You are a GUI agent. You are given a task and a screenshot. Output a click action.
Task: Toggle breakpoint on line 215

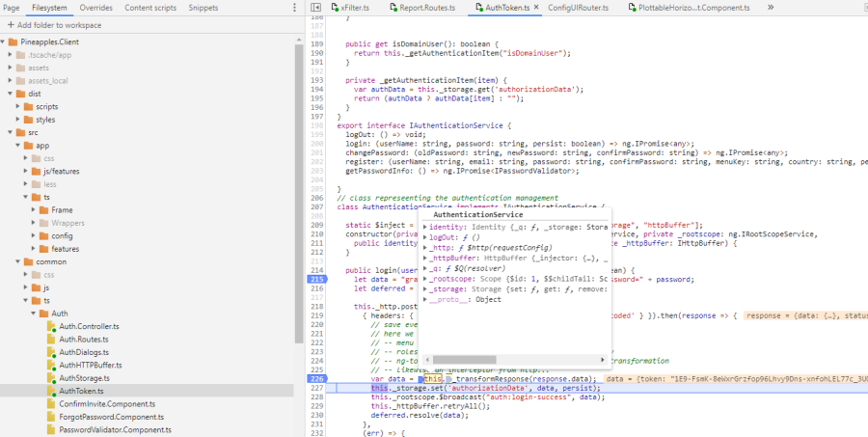pyautogui.click(x=317, y=279)
